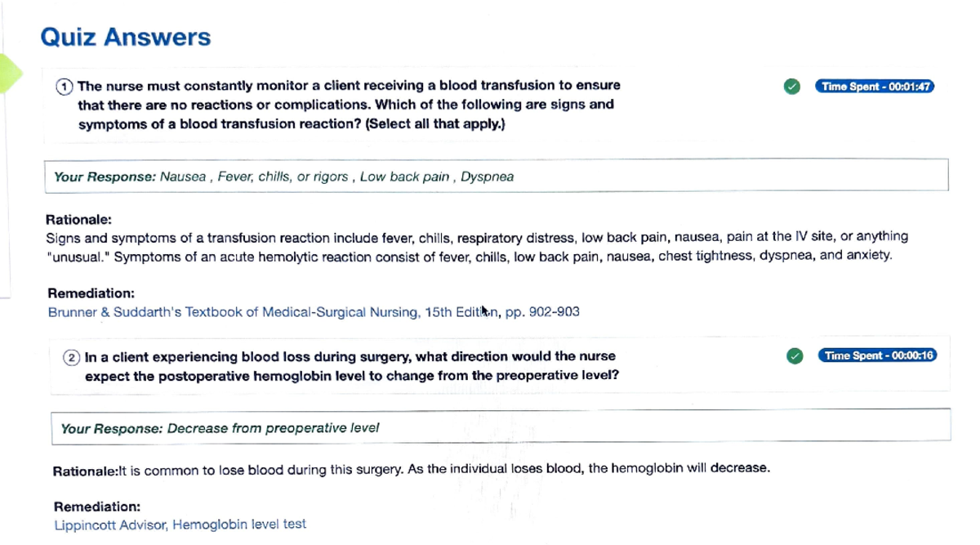This screenshot has width=980, height=545.
Task: Click the circled number 1 icon
Action: (65, 86)
